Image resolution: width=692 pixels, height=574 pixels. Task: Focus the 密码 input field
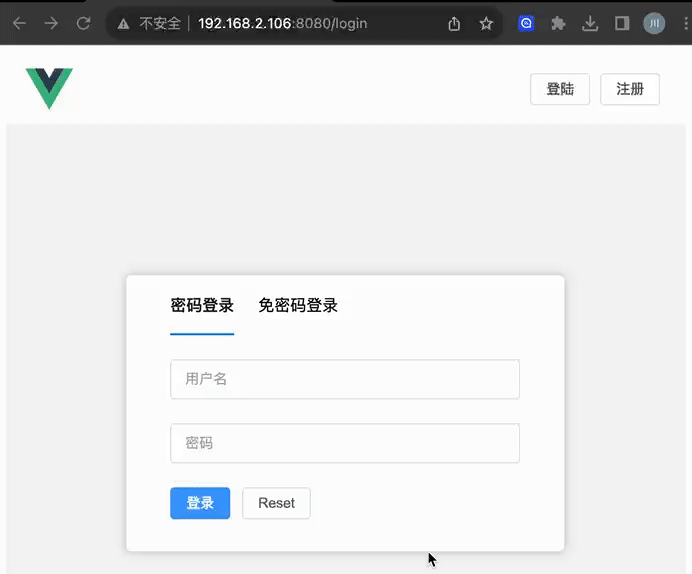tap(345, 443)
